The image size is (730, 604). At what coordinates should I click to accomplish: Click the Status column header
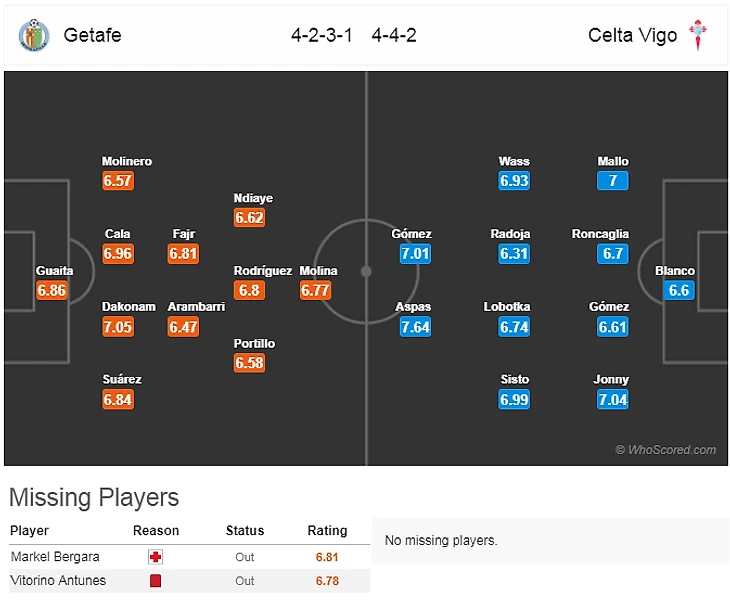[245, 531]
